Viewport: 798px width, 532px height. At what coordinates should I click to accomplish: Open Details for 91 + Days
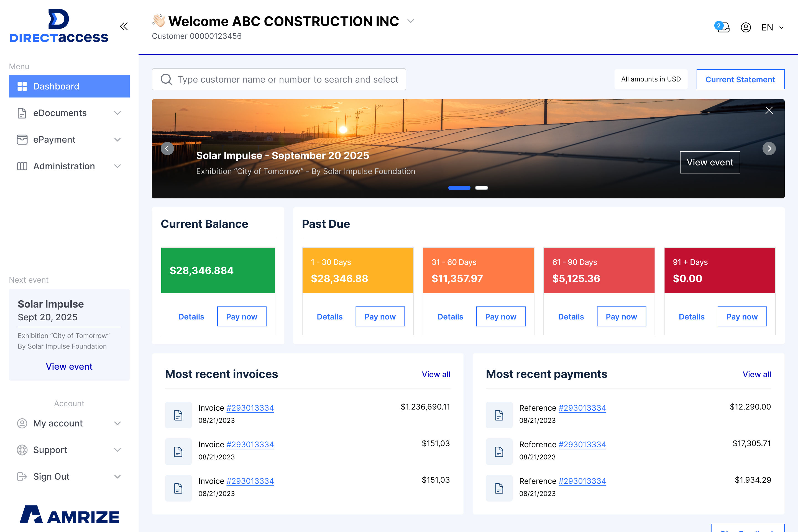pos(692,316)
